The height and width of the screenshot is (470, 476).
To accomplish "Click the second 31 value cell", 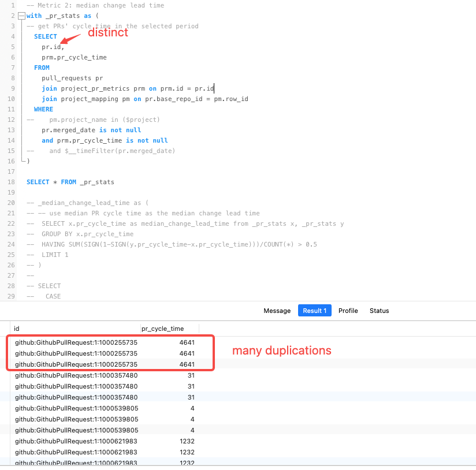I will point(191,386).
